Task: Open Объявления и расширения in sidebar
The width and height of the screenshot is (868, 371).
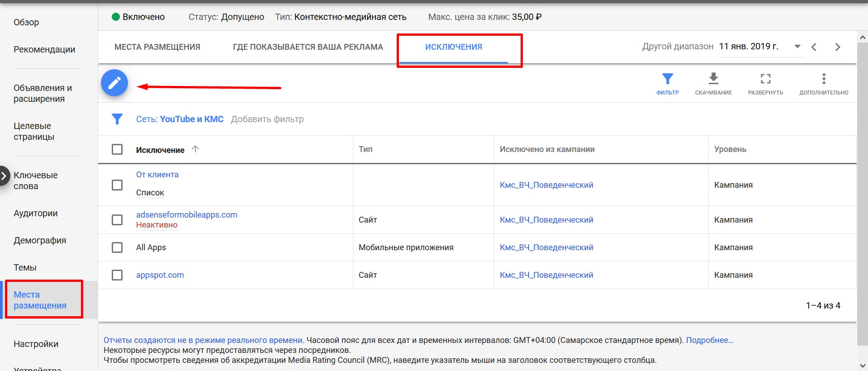Action: [43, 93]
